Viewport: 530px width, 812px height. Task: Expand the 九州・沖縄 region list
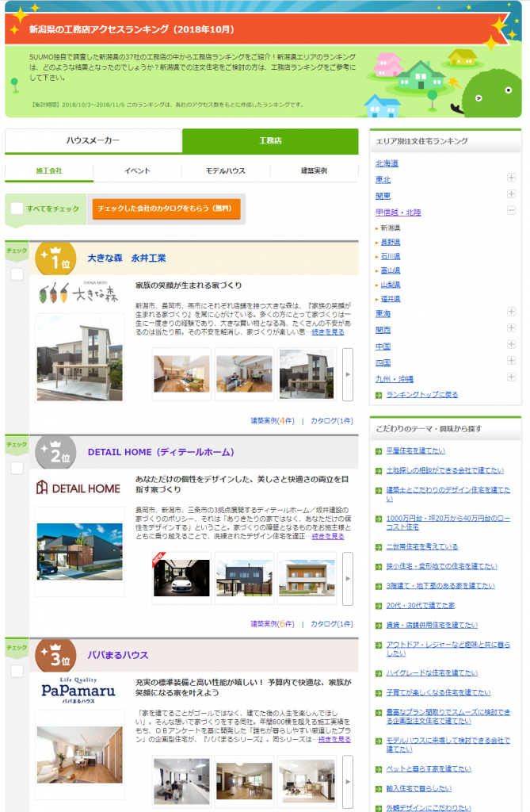[511, 378]
